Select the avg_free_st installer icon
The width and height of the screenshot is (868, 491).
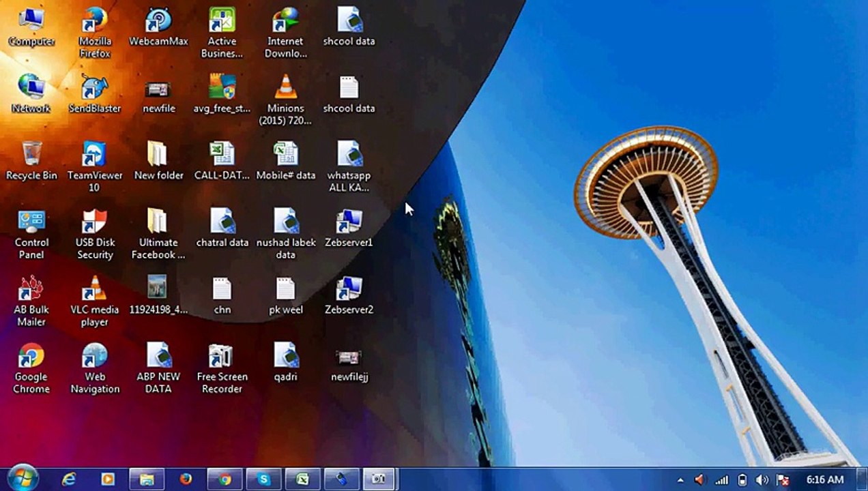(x=222, y=94)
